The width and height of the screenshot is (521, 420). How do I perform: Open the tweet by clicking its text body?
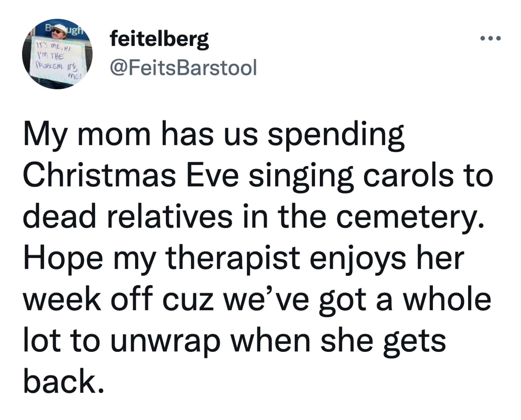(x=256, y=256)
